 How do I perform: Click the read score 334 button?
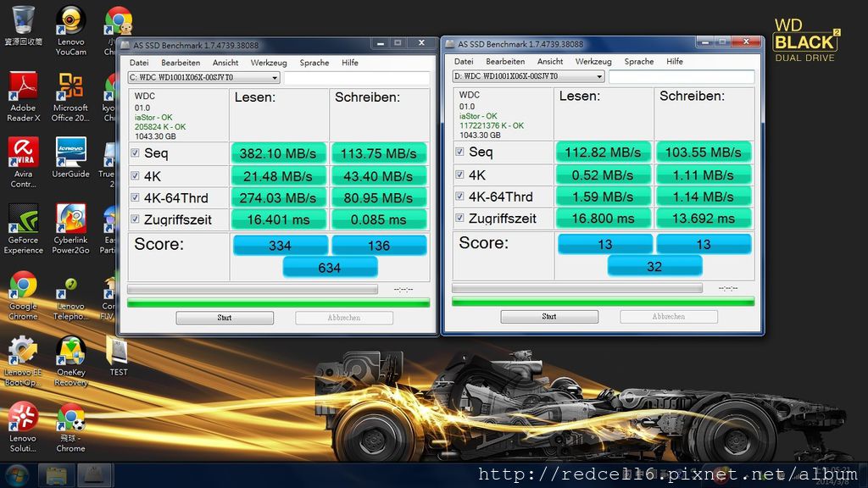[x=280, y=245]
